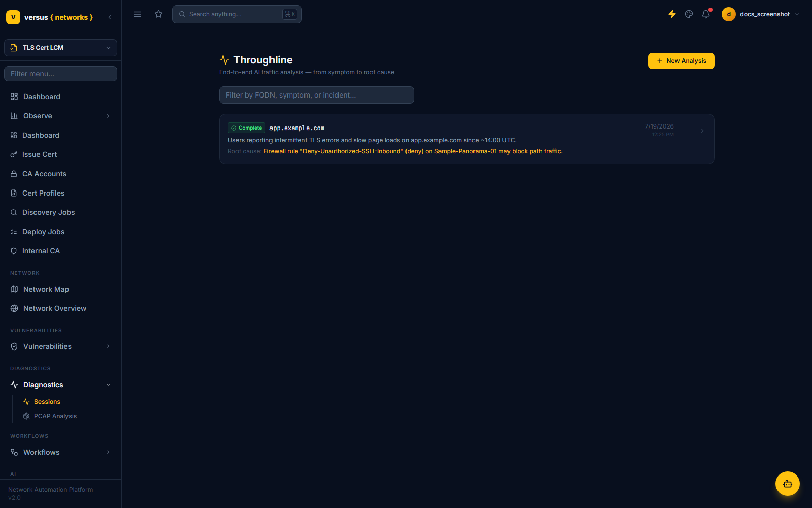Expand the Workflows menu
This screenshot has height=508, width=812.
pos(60,452)
